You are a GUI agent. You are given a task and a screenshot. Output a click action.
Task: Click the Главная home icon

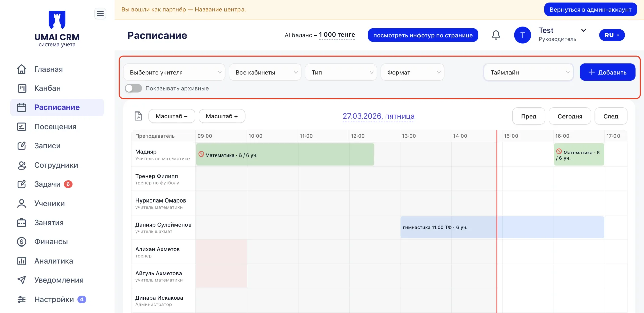[22, 69]
